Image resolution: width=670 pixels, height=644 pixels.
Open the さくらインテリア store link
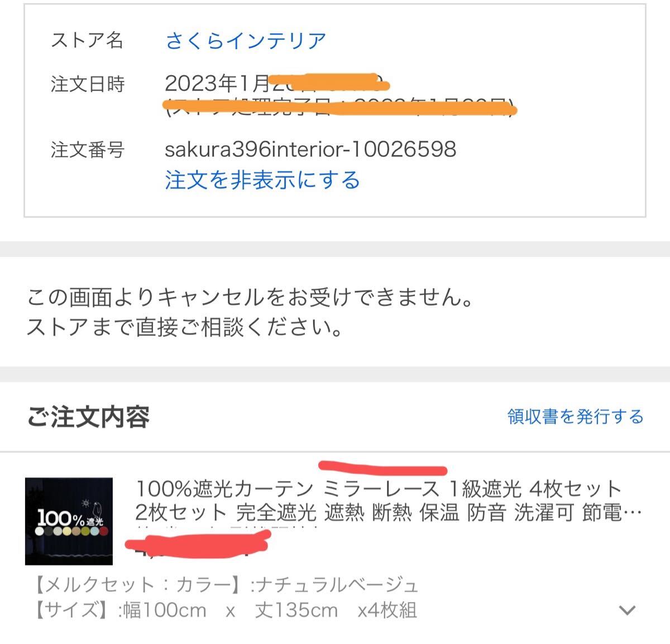pos(246,41)
